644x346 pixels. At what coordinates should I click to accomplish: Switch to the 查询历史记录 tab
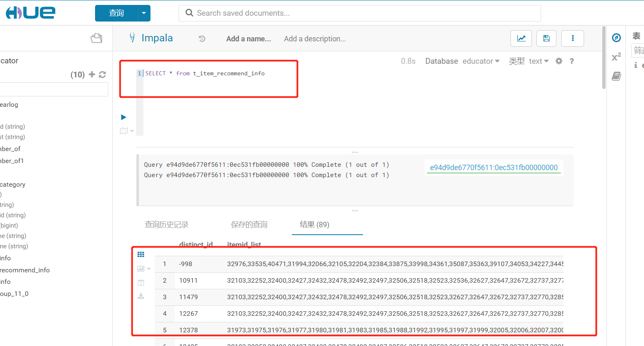(167, 224)
